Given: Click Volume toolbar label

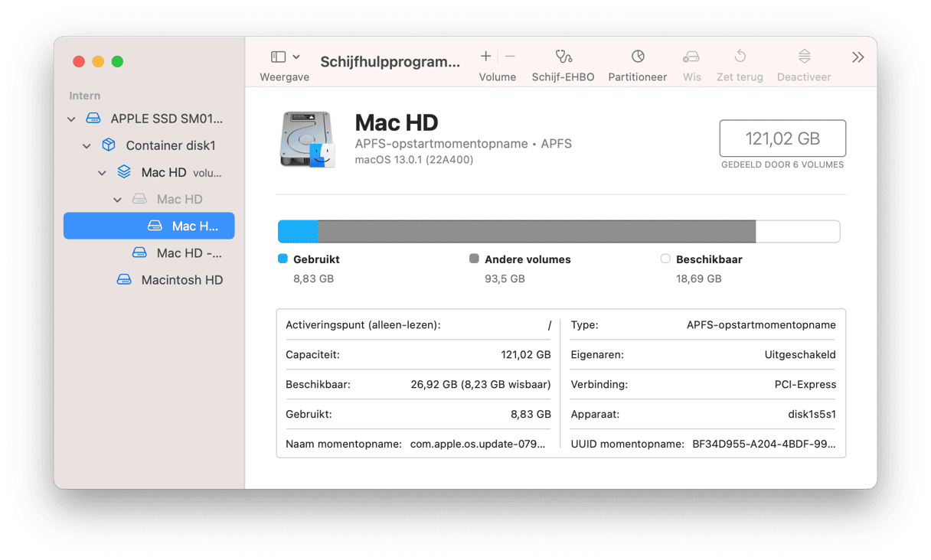Looking at the screenshot, I should click(x=498, y=77).
